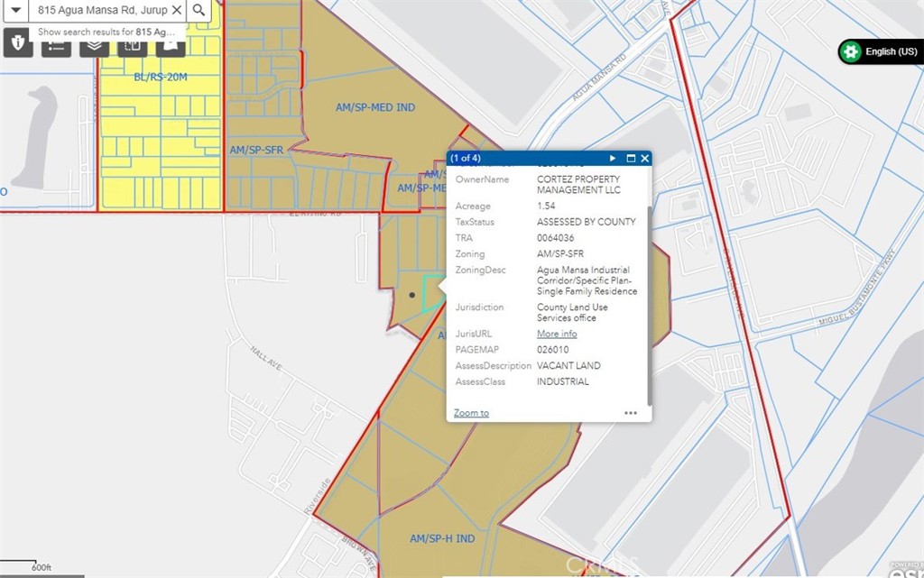Viewport: 924px width, 578px height.
Task: Open the English (US) language selector
Action: click(880, 51)
